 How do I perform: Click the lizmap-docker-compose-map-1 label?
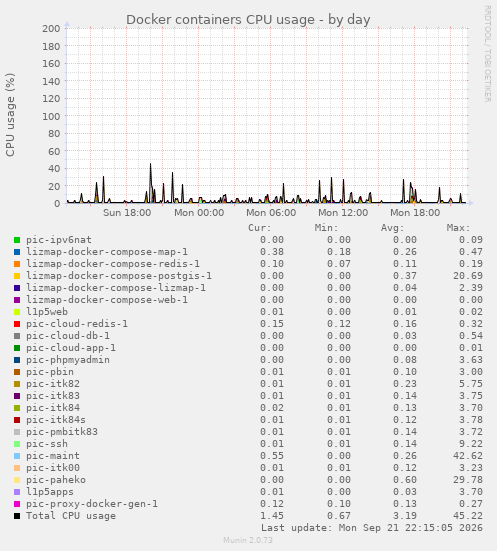pyautogui.click(x=107, y=252)
